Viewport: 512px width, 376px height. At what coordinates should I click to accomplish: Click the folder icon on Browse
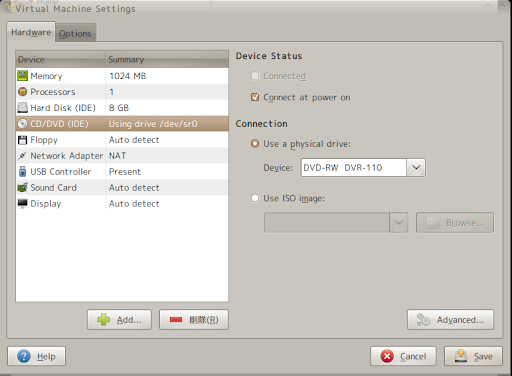[433, 223]
